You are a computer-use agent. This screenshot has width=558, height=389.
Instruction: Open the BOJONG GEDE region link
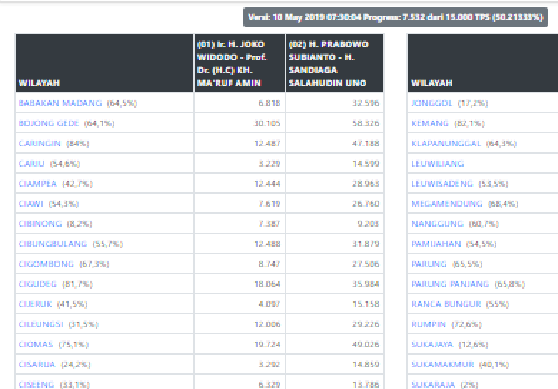click(49, 123)
